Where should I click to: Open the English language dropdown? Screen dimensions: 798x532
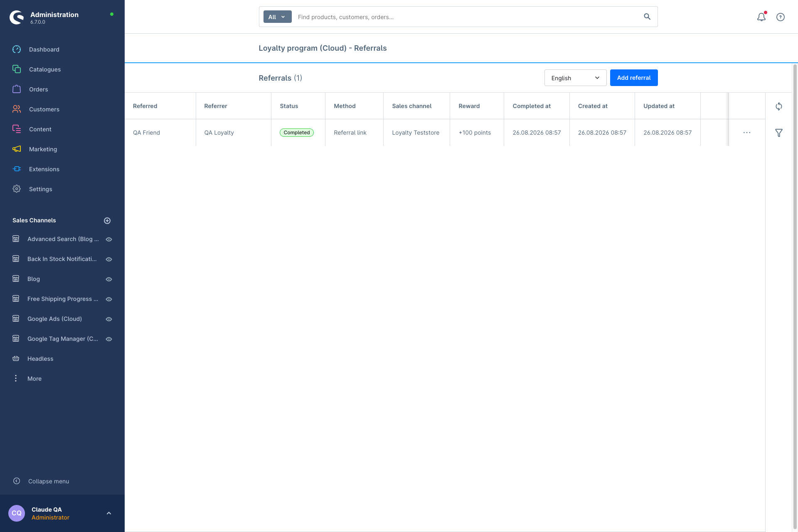(x=575, y=78)
